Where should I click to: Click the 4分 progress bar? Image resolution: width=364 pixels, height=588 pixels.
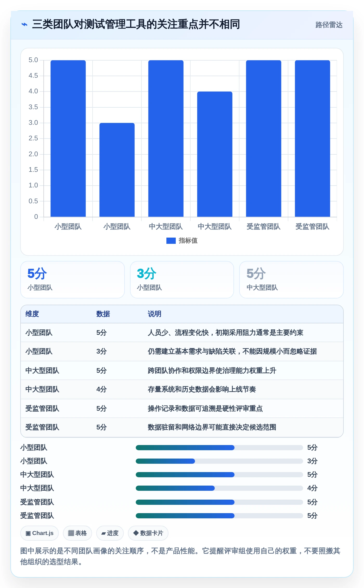coord(219,488)
